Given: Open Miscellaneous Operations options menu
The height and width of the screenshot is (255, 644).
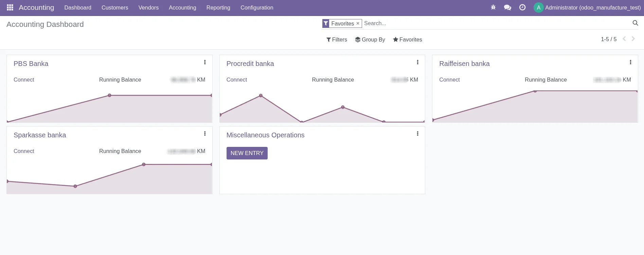Looking at the screenshot, I should (417, 134).
